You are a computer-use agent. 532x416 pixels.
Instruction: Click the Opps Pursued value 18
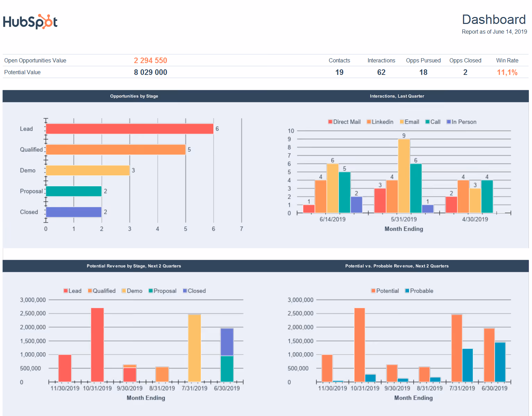pos(423,72)
